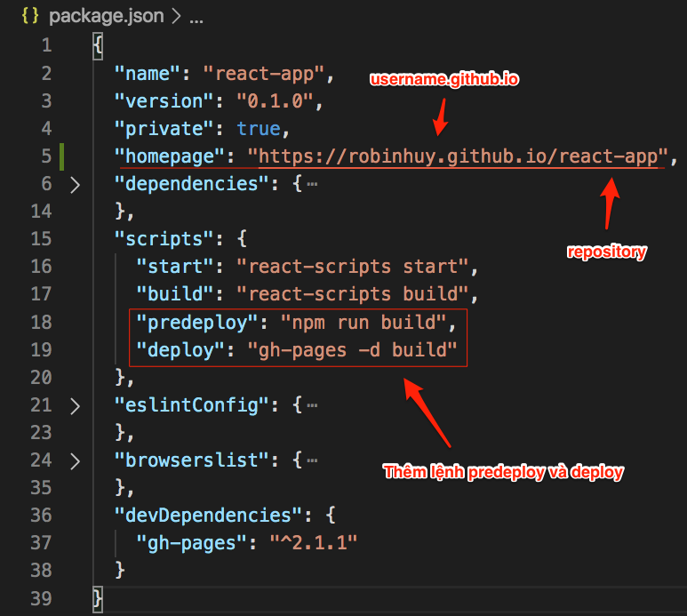
Task: Click the "version" key
Action: point(164,101)
